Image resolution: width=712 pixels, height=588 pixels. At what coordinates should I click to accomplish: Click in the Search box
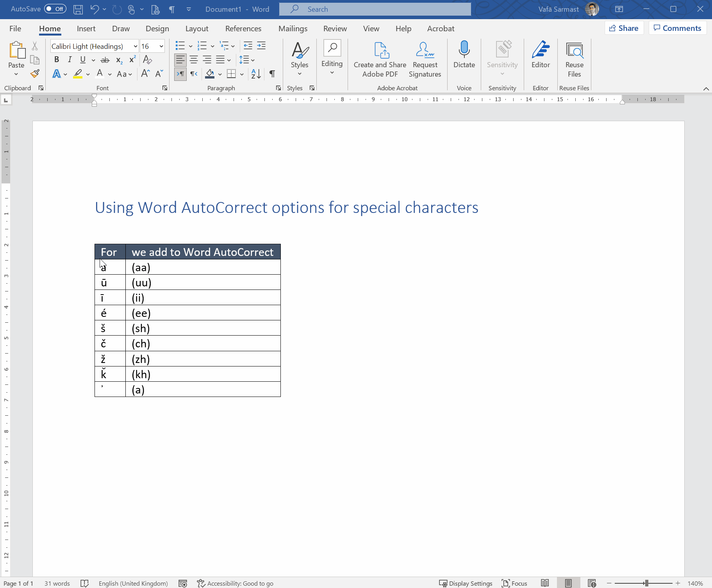pos(375,9)
